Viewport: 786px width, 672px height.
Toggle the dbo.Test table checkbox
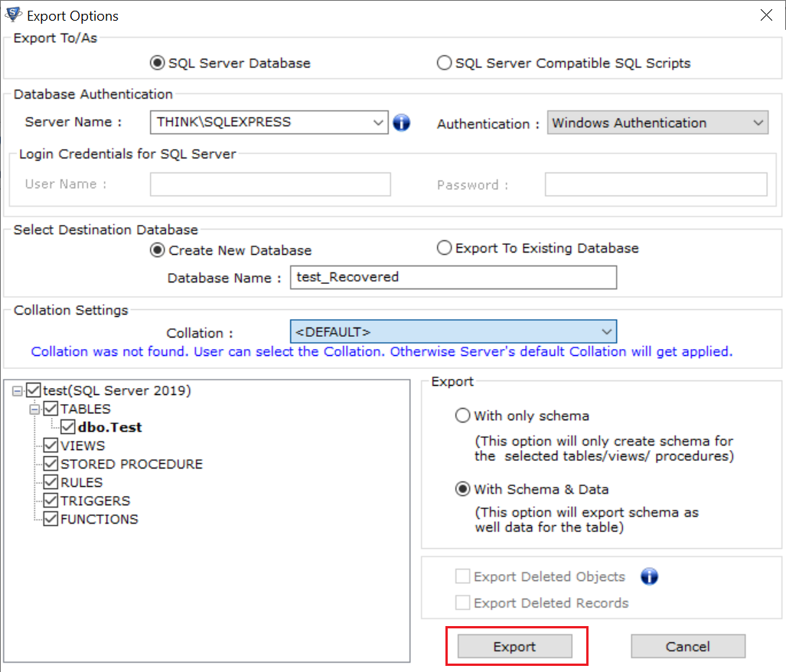click(x=67, y=427)
